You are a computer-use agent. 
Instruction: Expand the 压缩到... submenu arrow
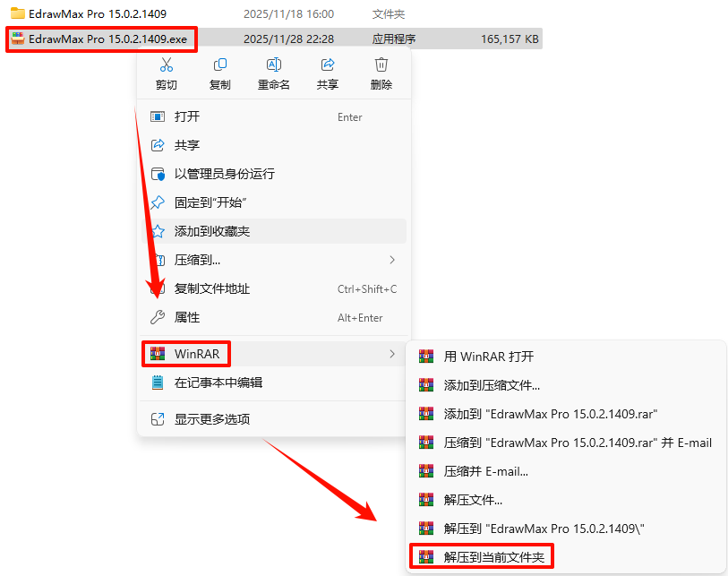click(392, 260)
